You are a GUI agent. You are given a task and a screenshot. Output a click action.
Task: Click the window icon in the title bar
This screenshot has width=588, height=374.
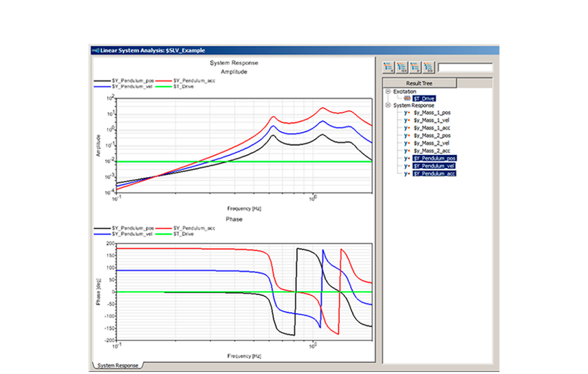tap(95, 50)
